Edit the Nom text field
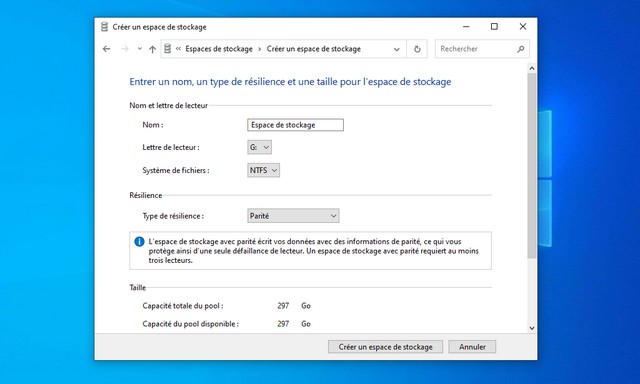640x384 pixels. pyautogui.click(x=296, y=125)
